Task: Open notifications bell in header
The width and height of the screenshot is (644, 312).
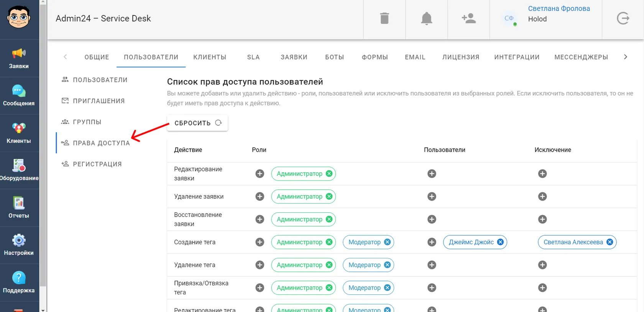Action: click(x=427, y=18)
